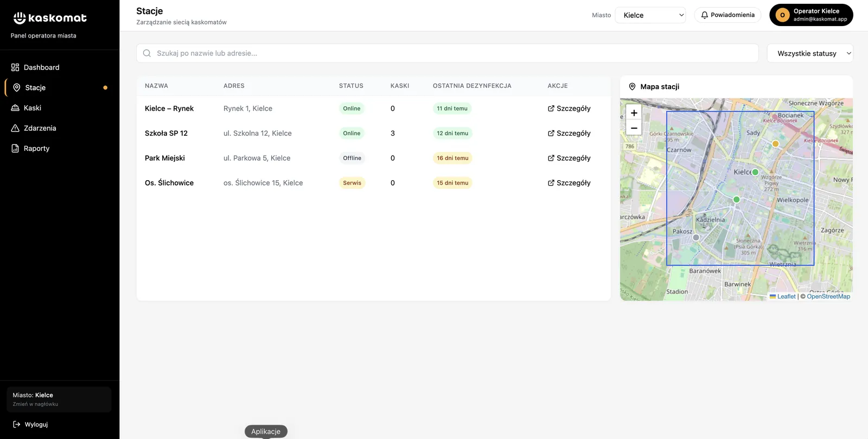Zoom in on the station map
Viewport: 868px width, 439px height.
[634, 113]
